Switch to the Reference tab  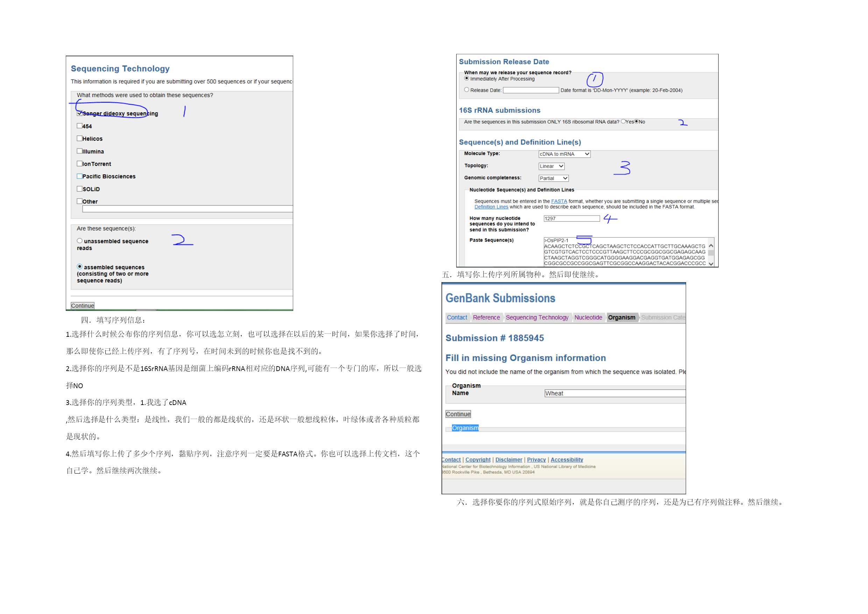pyautogui.click(x=486, y=318)
